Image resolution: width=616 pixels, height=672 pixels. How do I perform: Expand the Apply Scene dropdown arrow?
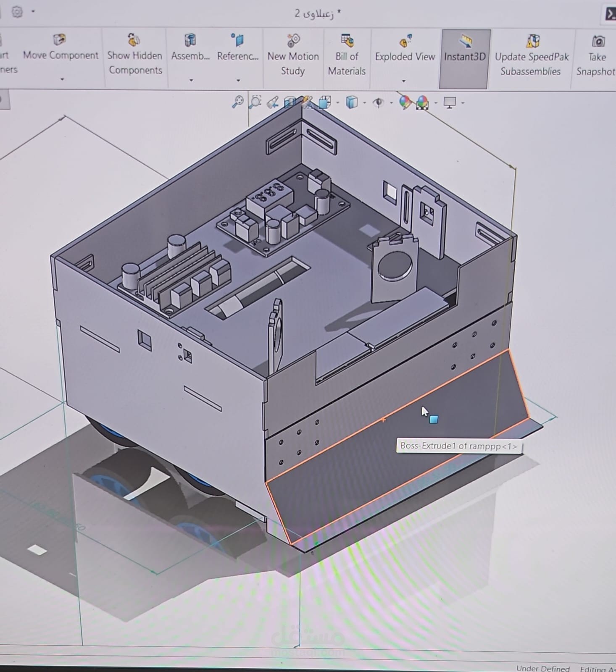(436, 103)
